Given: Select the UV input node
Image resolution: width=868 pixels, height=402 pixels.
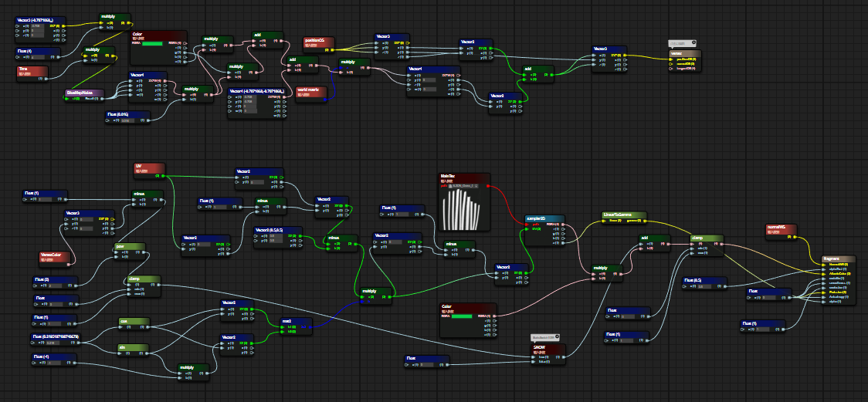Looking at the screenshot, I should tap(148, 166).
